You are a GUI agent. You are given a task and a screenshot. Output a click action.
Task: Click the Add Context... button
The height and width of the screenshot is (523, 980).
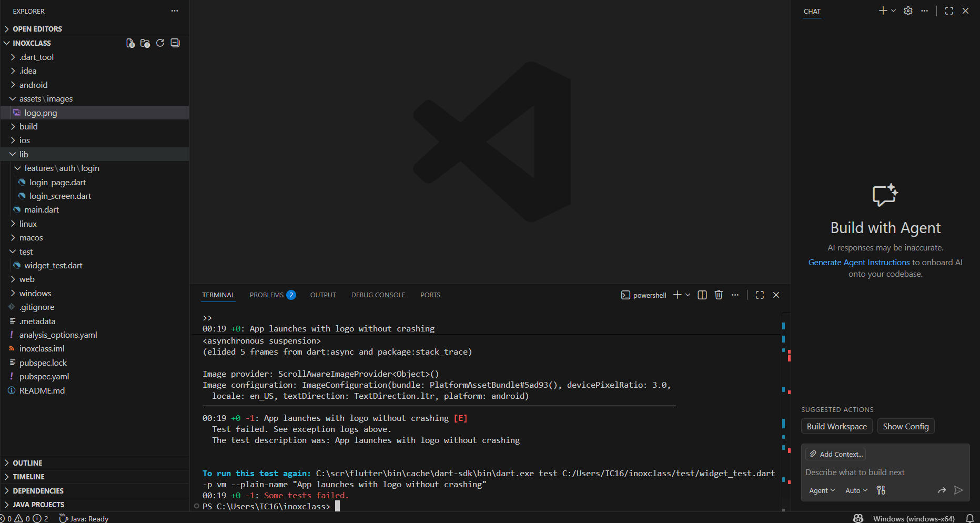coord(836,454)
